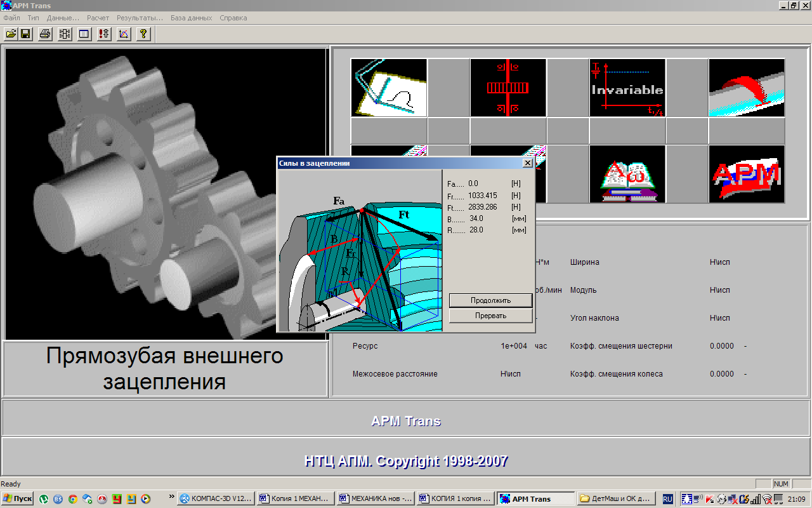Select the red arrow on shaft tile

click(747, 88)
